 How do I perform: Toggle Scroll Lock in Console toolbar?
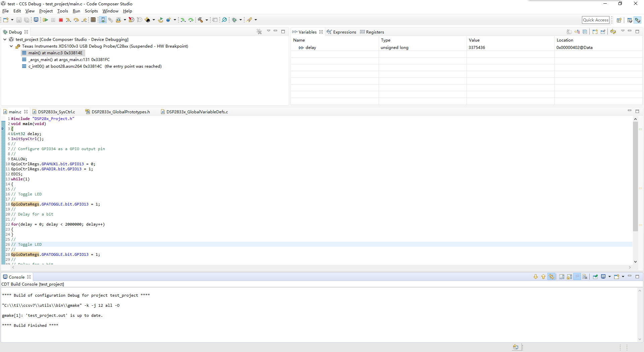tap(569, 277)
